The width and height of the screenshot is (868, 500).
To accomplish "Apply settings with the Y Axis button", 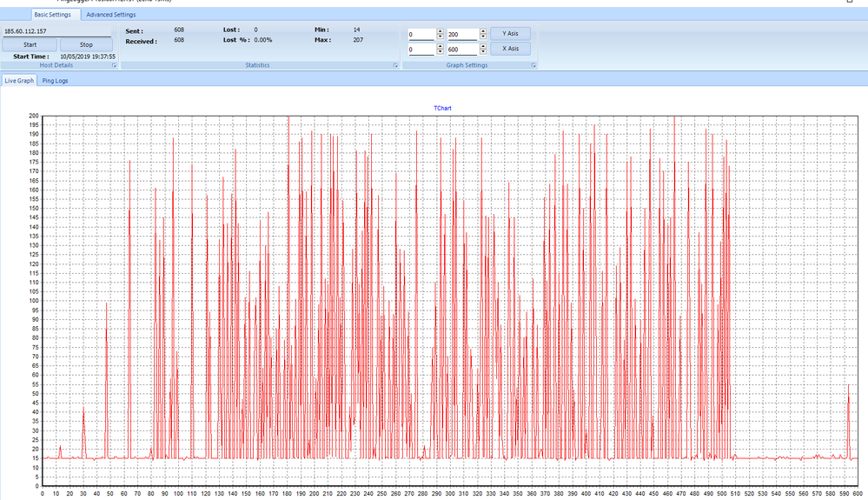I will click(x=510, y=34).
